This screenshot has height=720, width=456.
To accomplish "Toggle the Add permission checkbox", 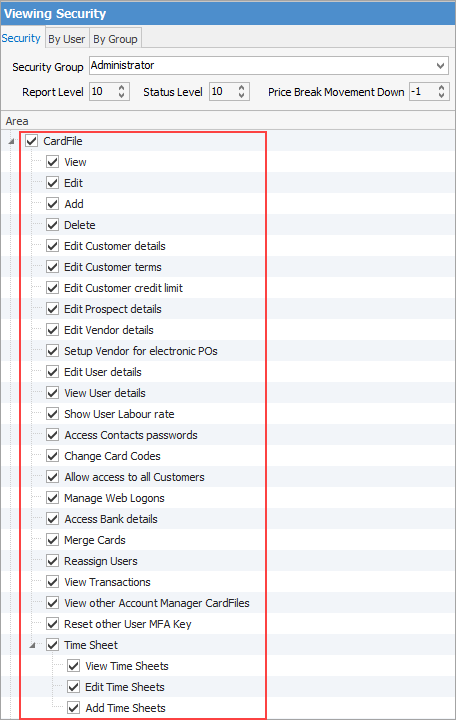I will point(52,203).
